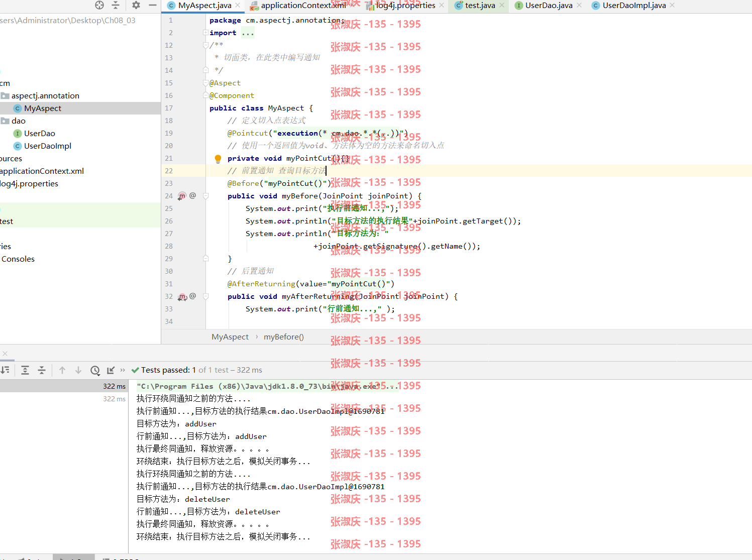Collapse all test results
This screenshot has height=560, width=752.
click(x=42, y=370)
